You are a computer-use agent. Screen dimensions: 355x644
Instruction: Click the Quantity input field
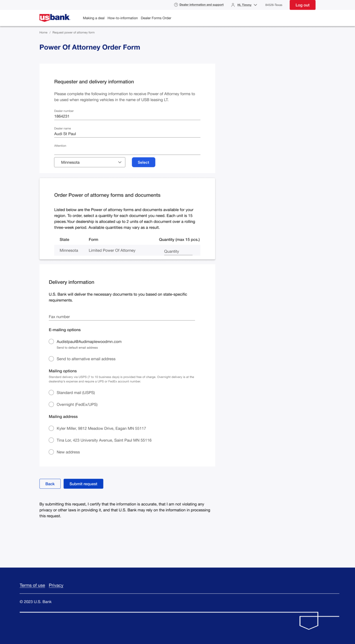[178, 251]
